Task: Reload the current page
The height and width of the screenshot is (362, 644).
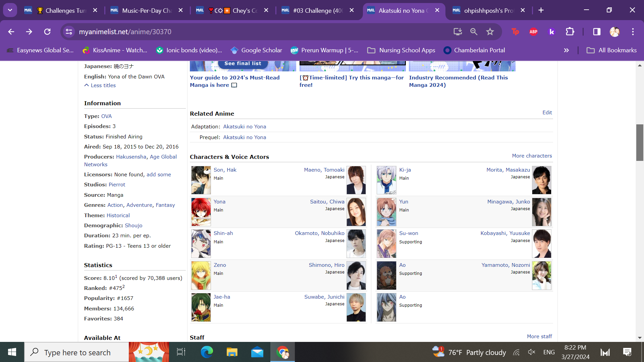Action: [x=47, y=32]
